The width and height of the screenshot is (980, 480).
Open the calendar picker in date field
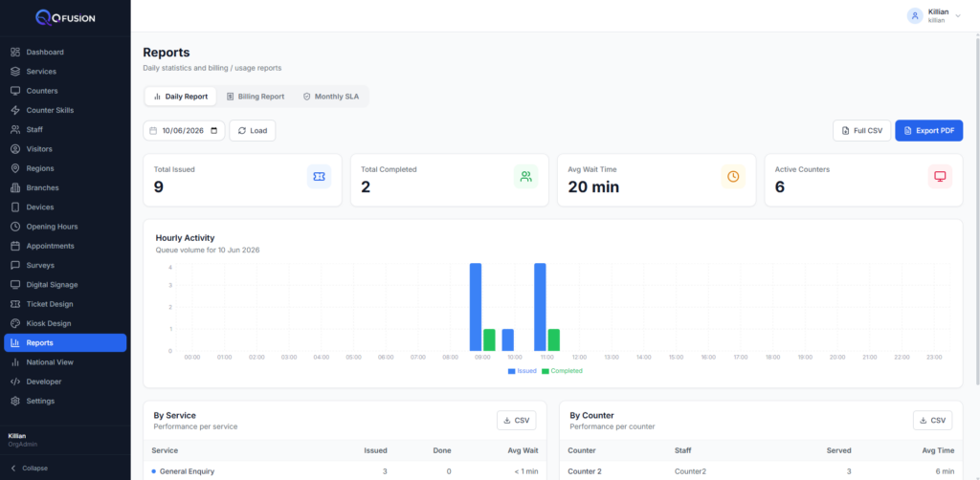(214, 130)
